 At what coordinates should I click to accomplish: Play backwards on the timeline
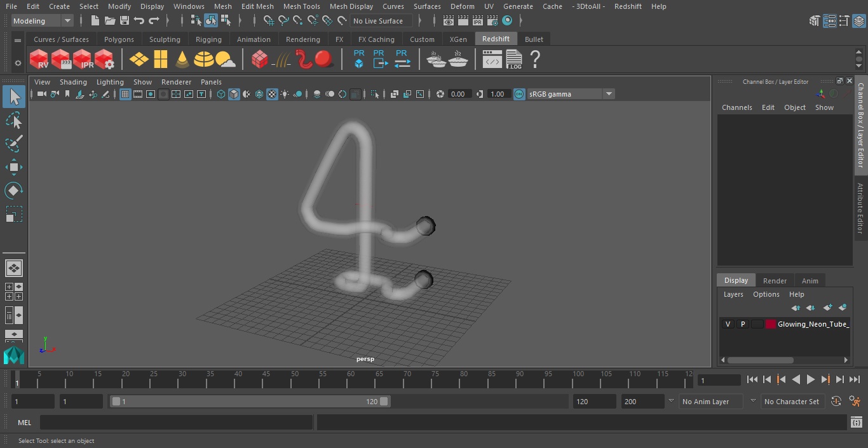[x=796, y=379]
